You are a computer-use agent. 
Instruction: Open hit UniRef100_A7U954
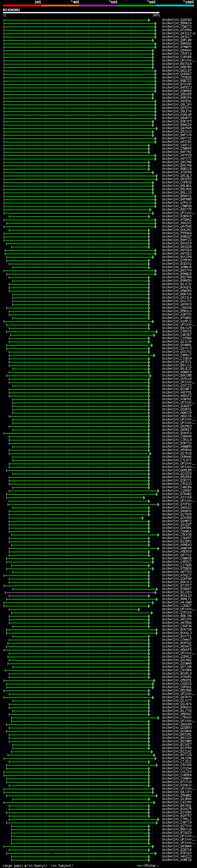[x=177, y=30]
